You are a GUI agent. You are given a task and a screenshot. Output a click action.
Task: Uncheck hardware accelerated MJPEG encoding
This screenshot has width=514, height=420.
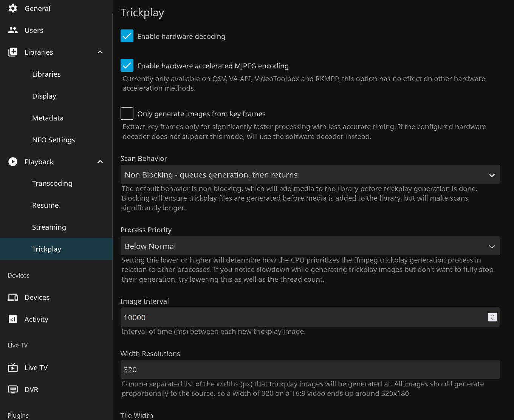127,66
